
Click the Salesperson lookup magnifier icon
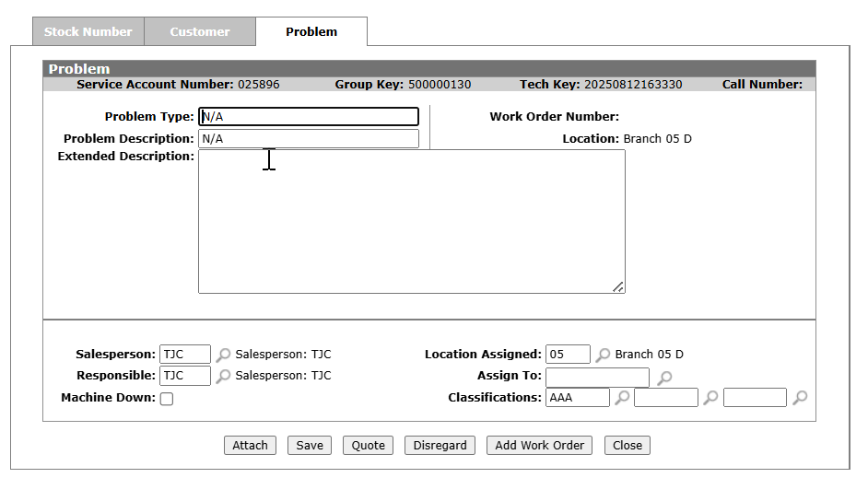(224, 355)
